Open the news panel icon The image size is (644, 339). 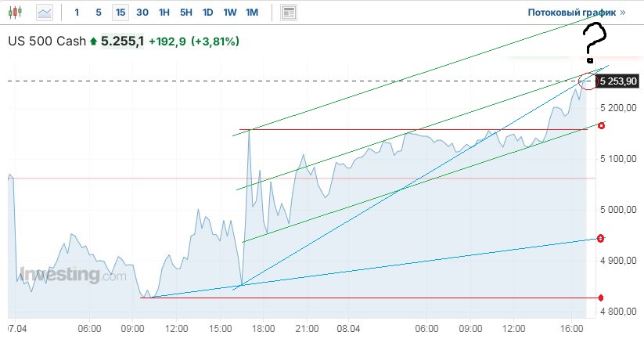290,13
